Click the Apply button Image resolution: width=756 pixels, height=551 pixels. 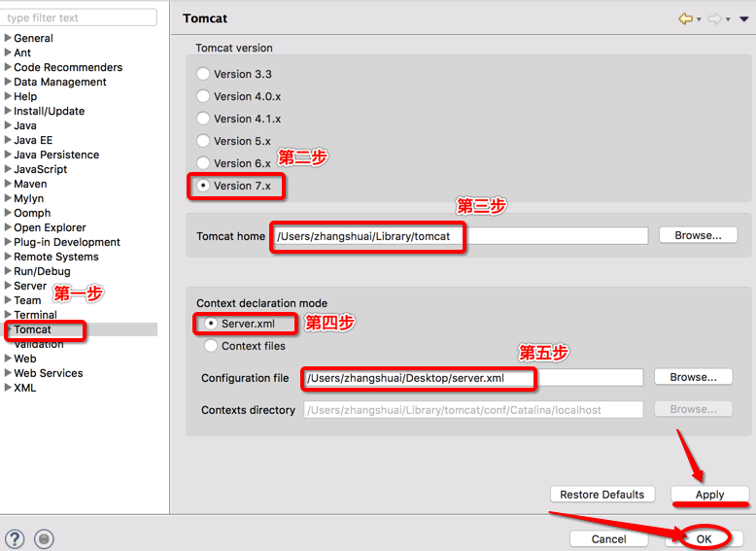709,494
